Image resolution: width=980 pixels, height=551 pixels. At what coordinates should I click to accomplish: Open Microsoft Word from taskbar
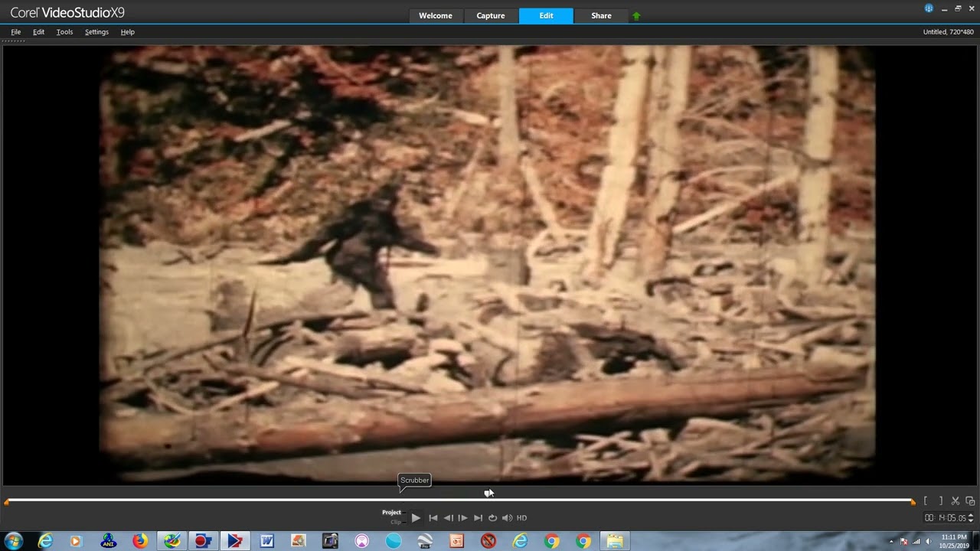click(x=266, y=541)
